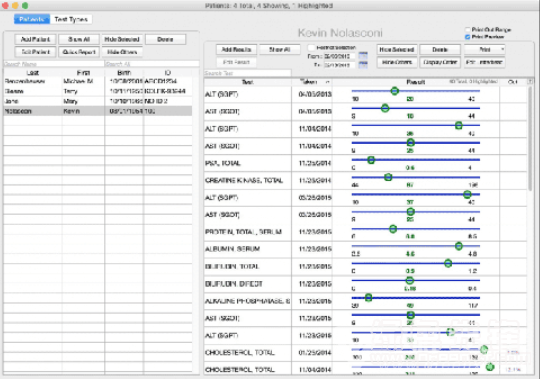Click Show All in the results panel
Image resolution: width=540 pixels, height=379 pixels.
click(280, 50)
